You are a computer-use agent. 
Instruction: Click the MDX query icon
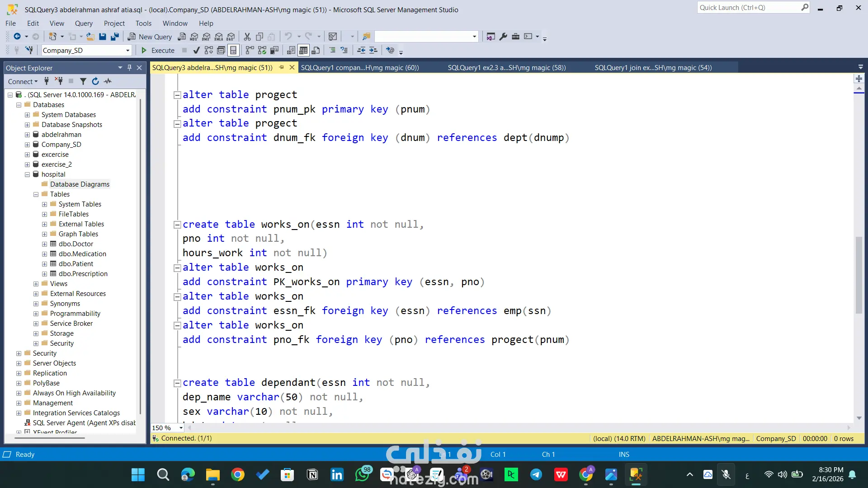[x=194, y=37]
